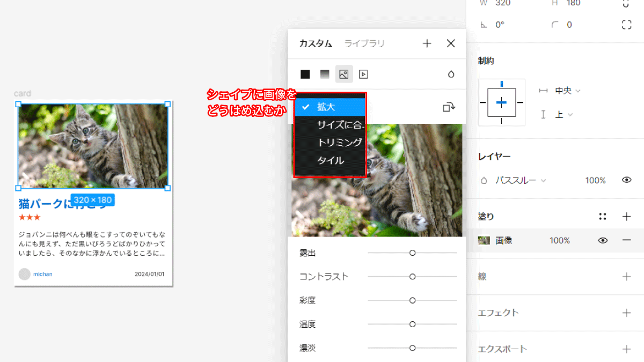This screenshot has width=644, height=362.
Task: Click the author avatar circle
Action: [25, 274]
